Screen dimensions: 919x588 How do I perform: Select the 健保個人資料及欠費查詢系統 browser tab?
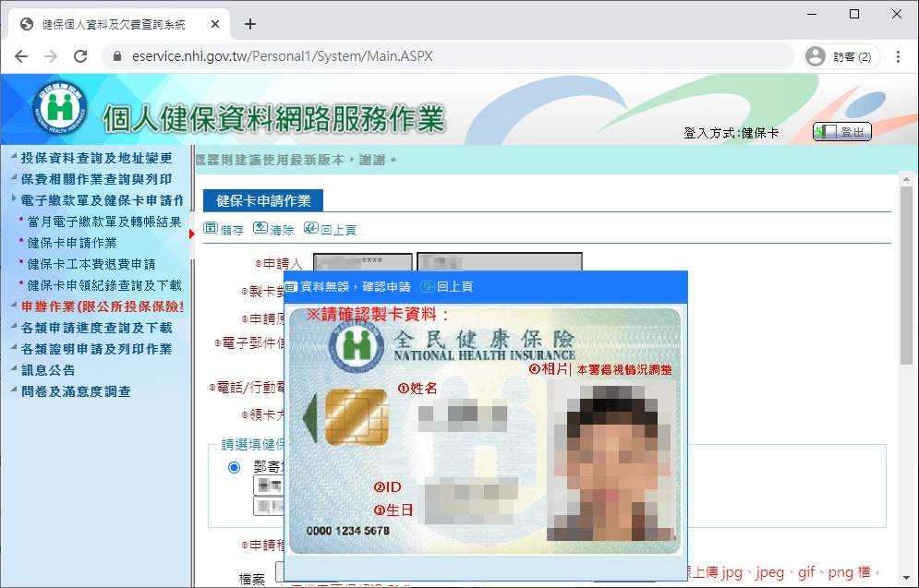click(119, 24)
